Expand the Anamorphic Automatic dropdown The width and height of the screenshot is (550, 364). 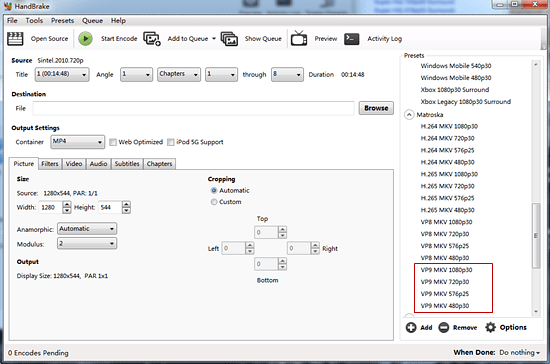87,229
